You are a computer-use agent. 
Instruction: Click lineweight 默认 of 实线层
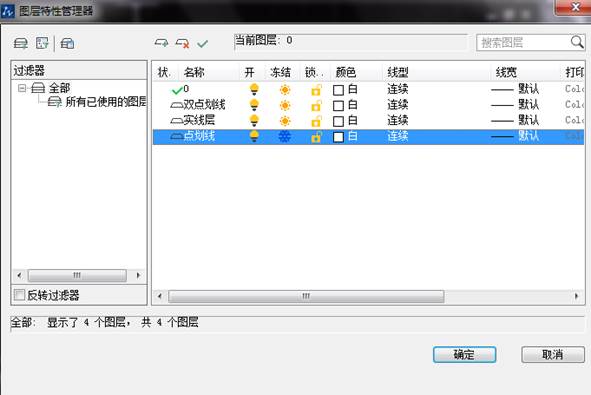528,120
